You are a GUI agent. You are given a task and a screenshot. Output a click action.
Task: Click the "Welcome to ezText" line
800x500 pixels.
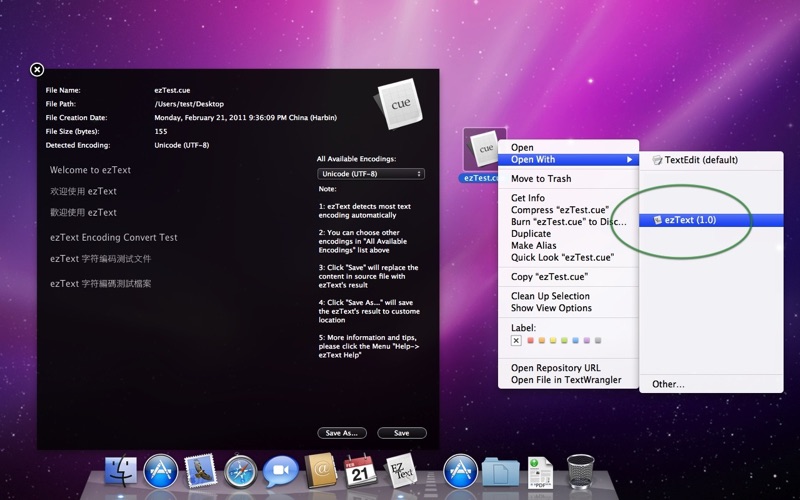click(90, 170)
